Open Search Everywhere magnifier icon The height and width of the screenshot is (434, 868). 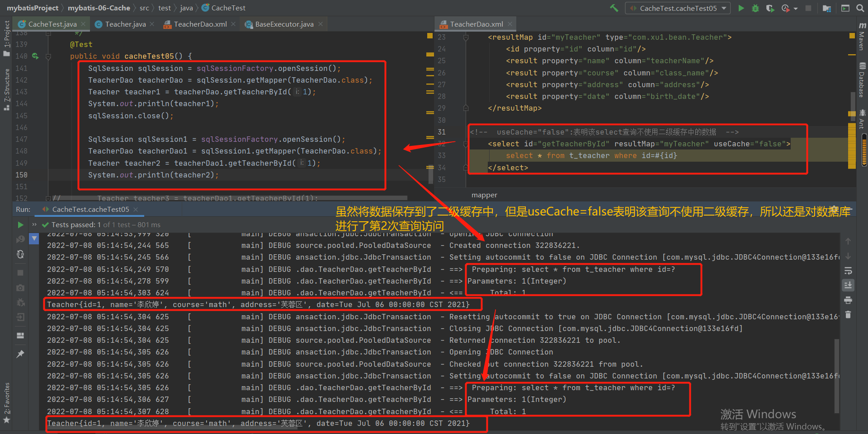coord(860,8)
